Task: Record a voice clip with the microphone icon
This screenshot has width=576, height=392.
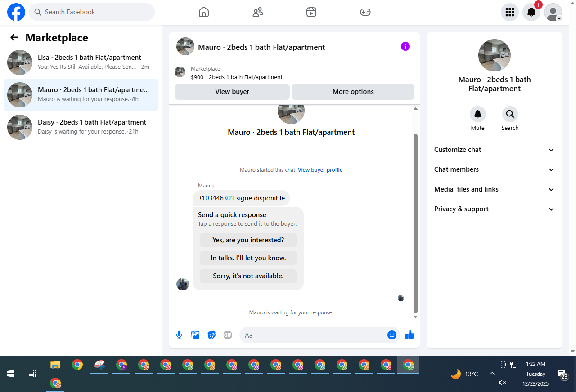Action: pyautogui.click(x=179, y=335)
